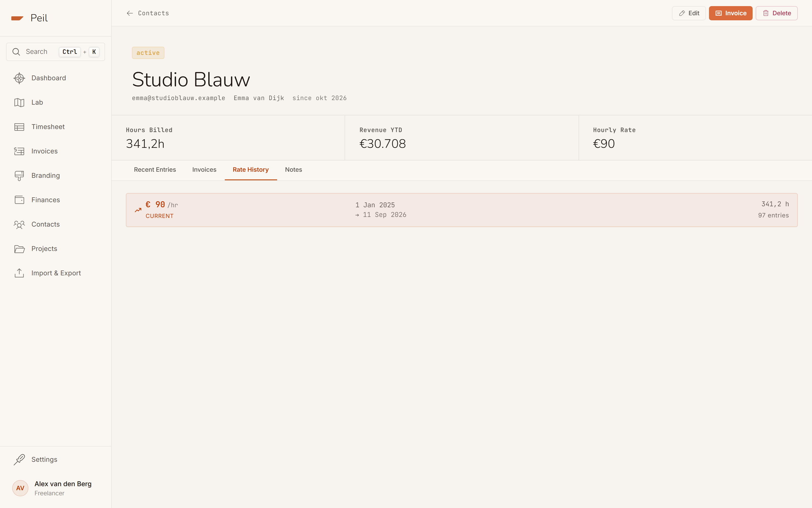This screenshot has height=508, width=812.
Task: Click the Edit button
Action: tap(688, 13)
